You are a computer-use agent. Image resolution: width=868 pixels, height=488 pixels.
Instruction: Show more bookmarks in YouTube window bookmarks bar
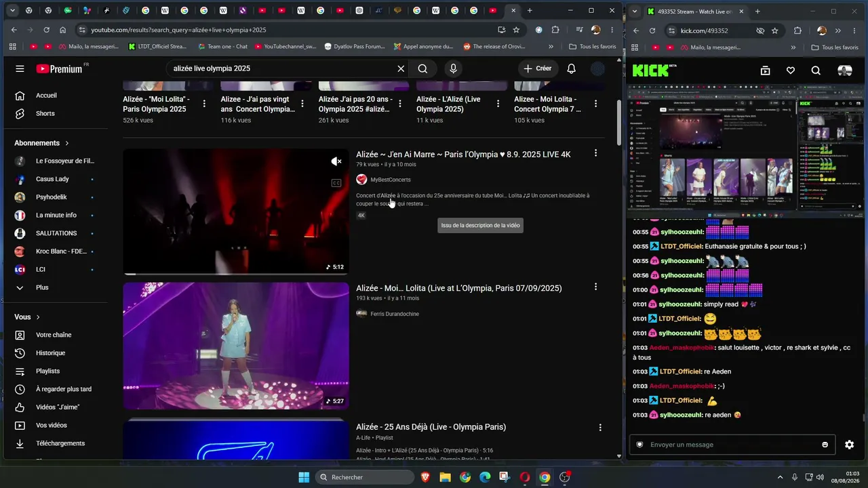[x=551, y=47]
